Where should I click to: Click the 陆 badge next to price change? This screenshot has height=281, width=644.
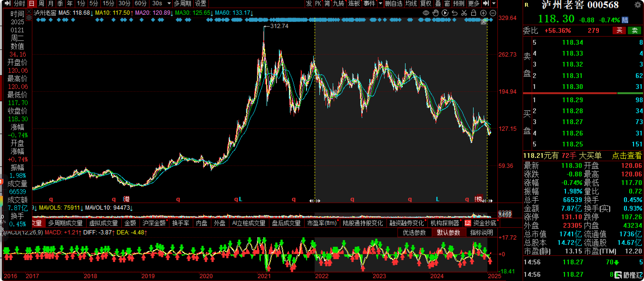tap(625, 20)
